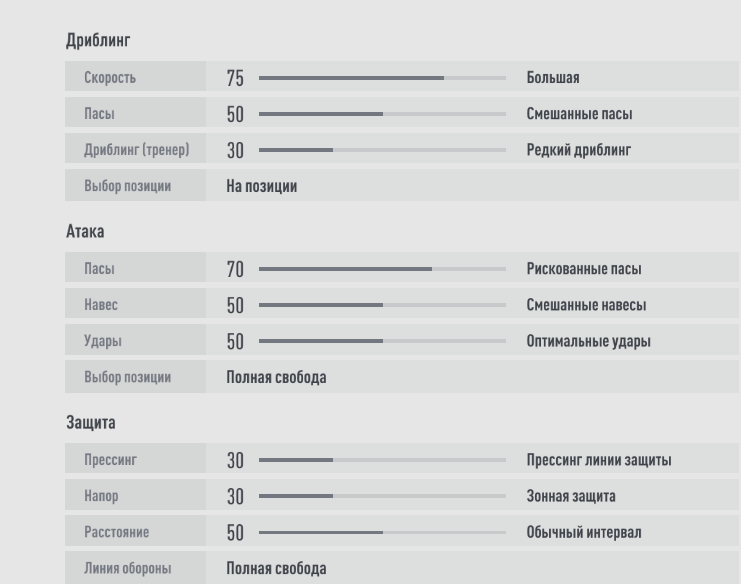Click the slider valued at 70
The image size is (741, 584).
[x=381, y=269]
